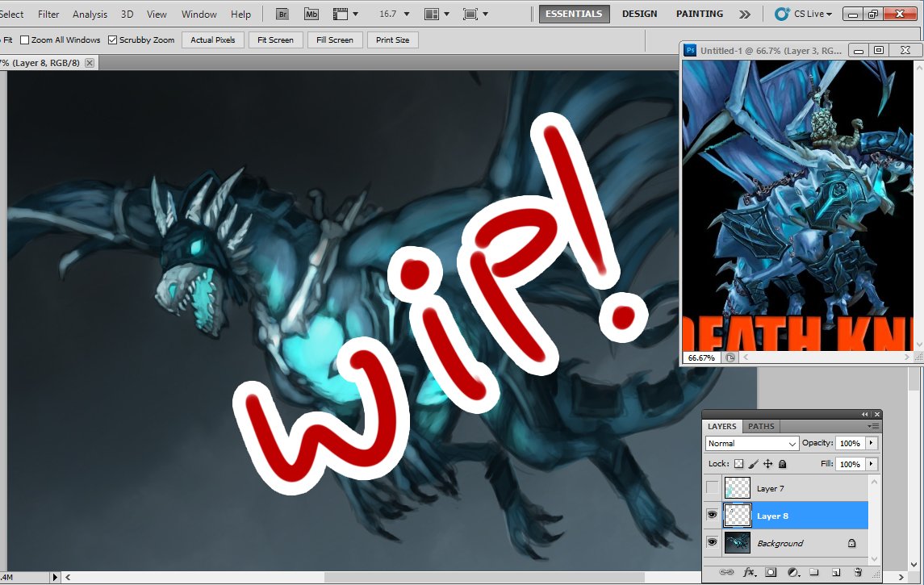Switch to the Design workspace

(639, 14)
